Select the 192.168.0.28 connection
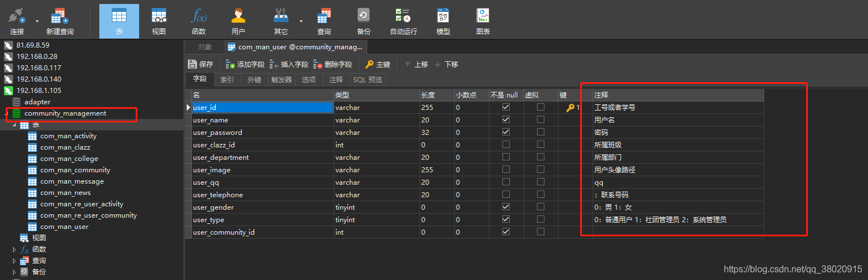Screen dimensions: 868x280 pyautogui.click(x=37, y=56)
